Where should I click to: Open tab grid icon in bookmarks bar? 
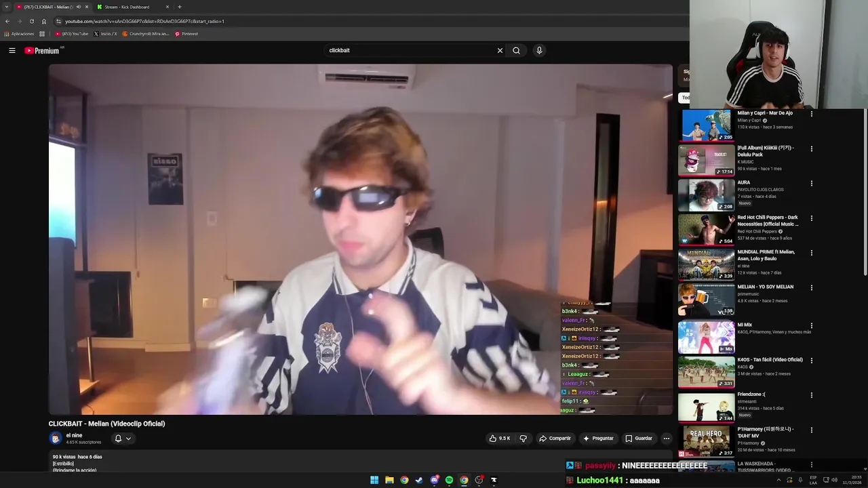42,34
